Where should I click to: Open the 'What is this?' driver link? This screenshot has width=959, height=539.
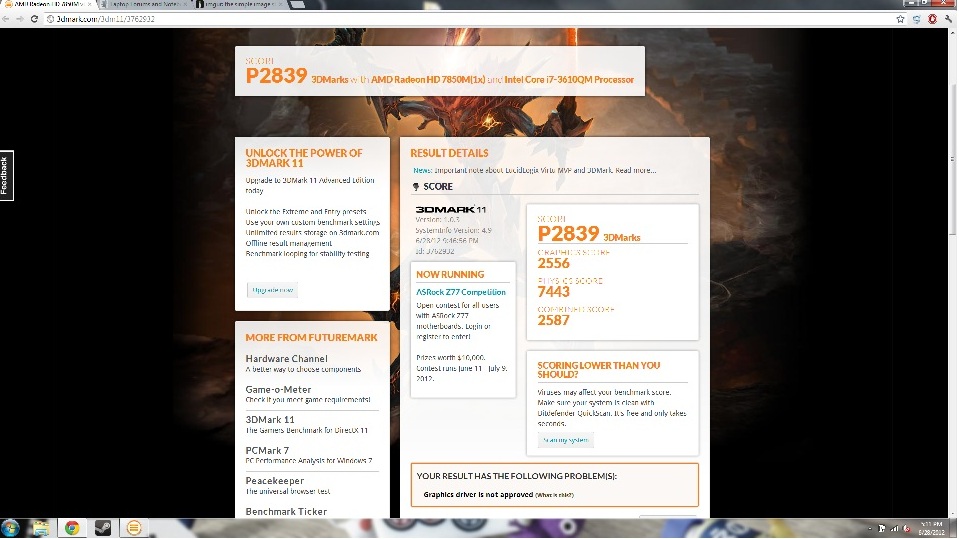555,495
